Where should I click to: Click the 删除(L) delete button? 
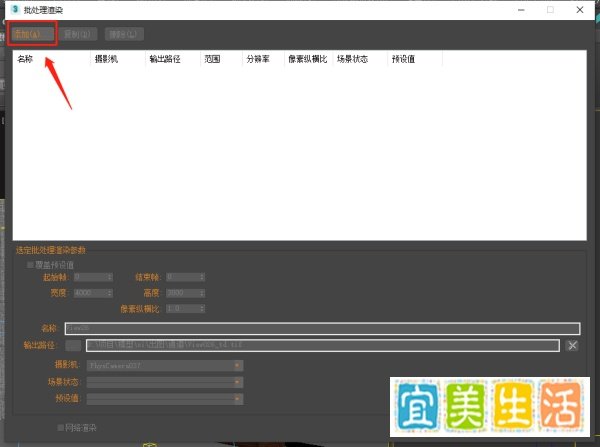124,34
